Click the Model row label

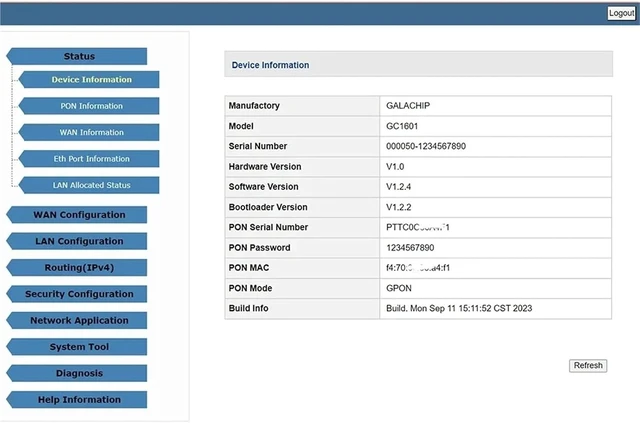(241, 126)
